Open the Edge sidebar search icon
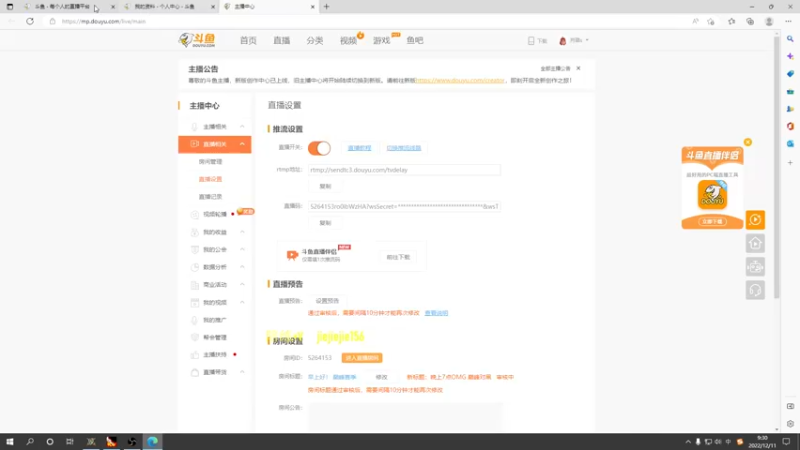 point(790,39)
